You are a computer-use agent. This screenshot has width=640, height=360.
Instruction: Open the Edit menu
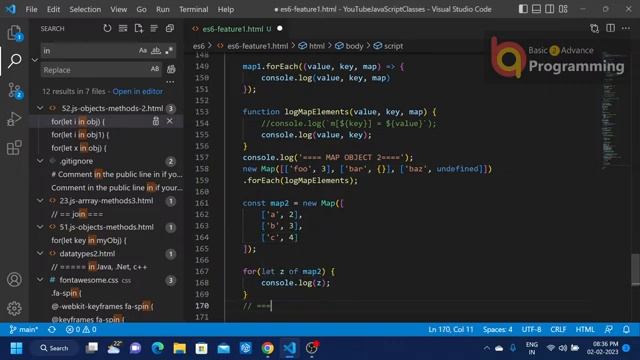[53, 9]
